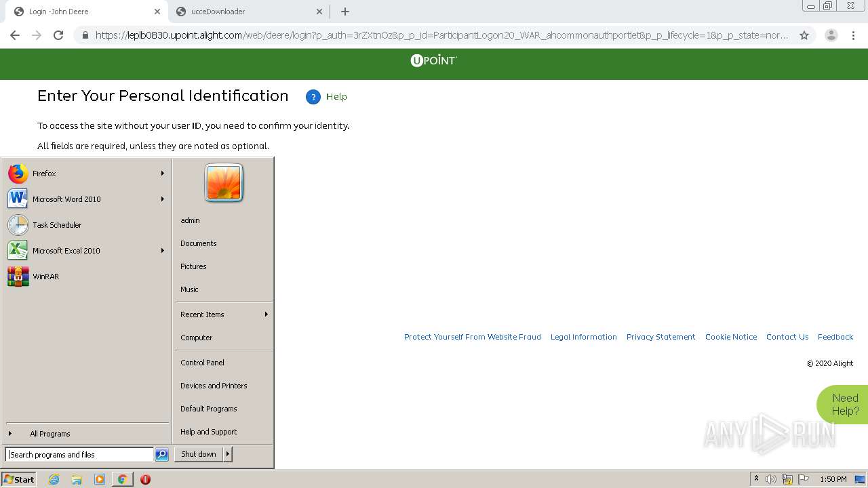Open Action Center flag icon
The height and width of the screenshot is (488, 868).
tap(804, 479)
